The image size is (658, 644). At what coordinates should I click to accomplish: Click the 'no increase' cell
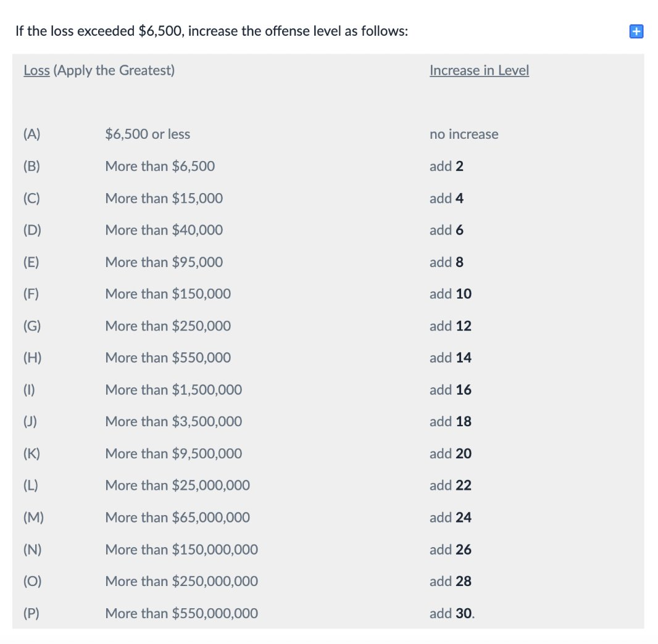(x=464, y=134)
